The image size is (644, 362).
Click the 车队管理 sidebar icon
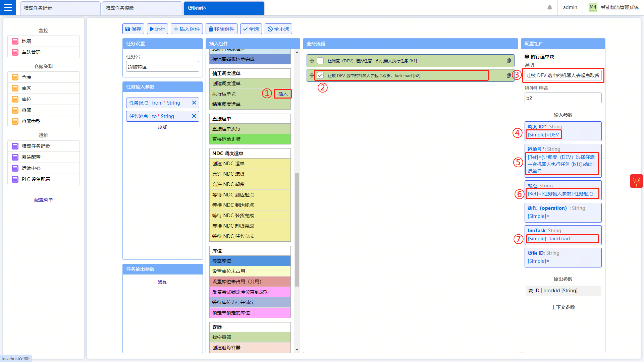tap(15, 52)
